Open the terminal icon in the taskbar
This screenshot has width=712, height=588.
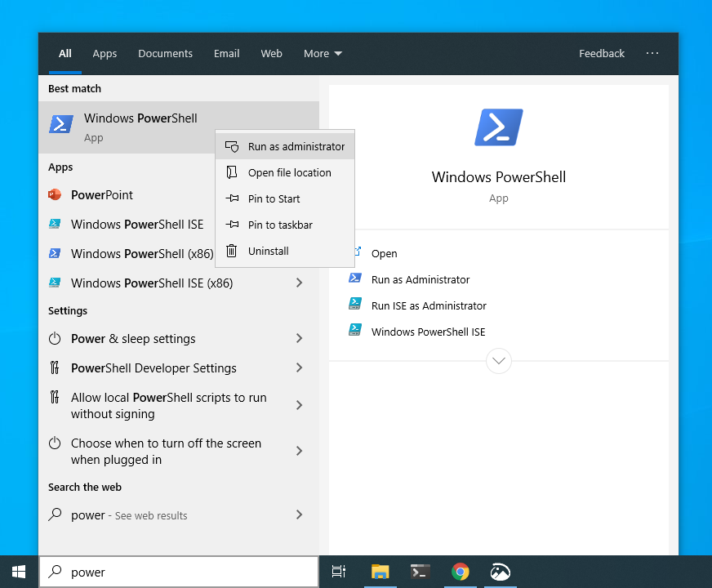(x=420, y=572)
